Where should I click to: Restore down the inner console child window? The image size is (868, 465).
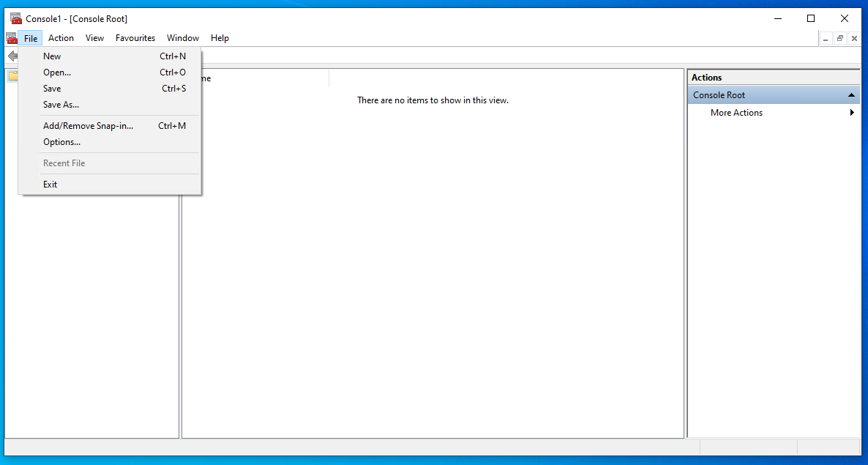839,38
